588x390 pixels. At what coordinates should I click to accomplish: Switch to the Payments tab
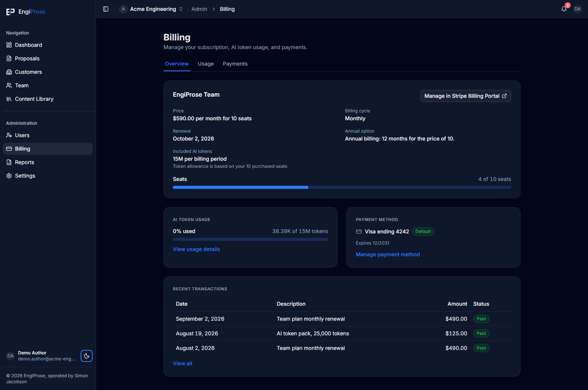pos(235,64)
